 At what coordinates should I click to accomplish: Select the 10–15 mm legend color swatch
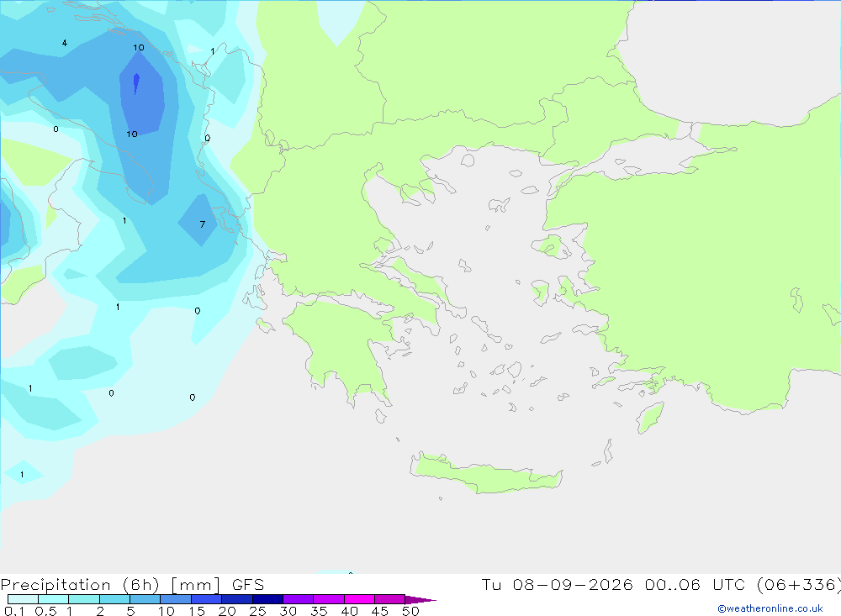[176, 599]
